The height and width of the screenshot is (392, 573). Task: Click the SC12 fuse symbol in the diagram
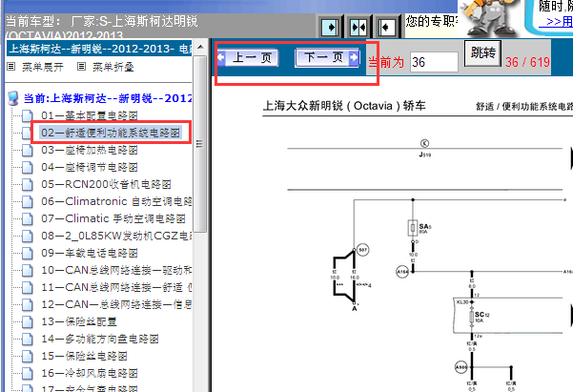[472, 317]
